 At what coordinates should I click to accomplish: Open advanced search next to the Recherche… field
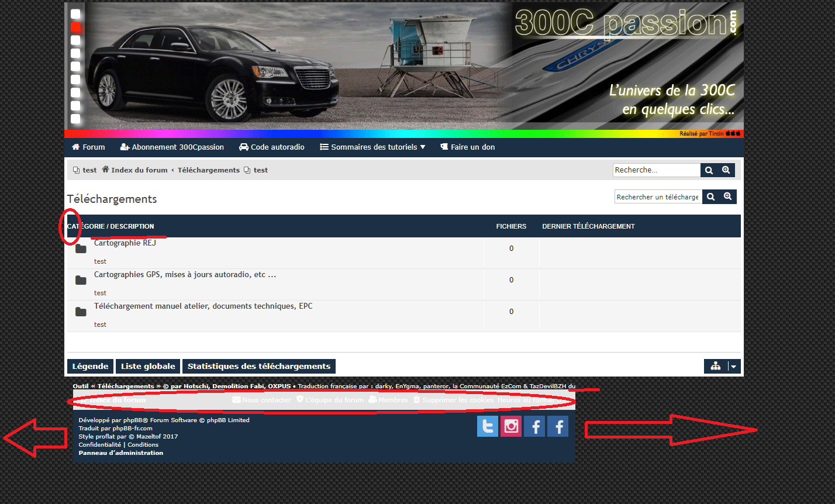tap(726, 170)
